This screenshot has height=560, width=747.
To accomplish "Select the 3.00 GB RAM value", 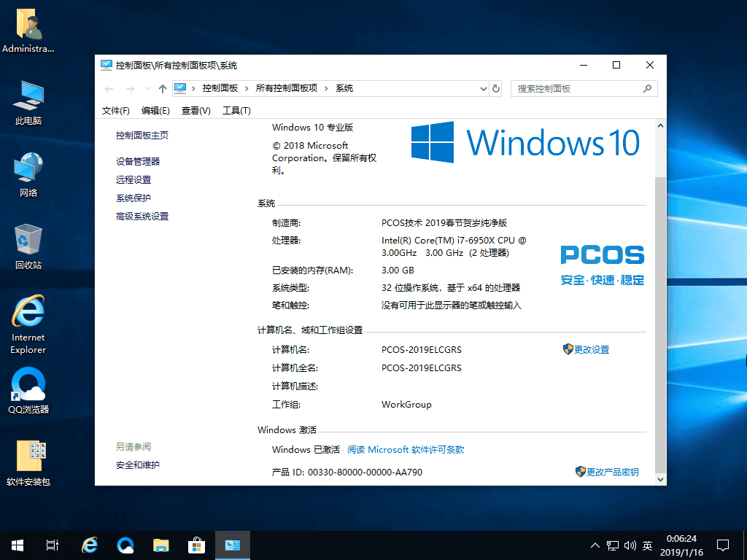I will 398,270.
